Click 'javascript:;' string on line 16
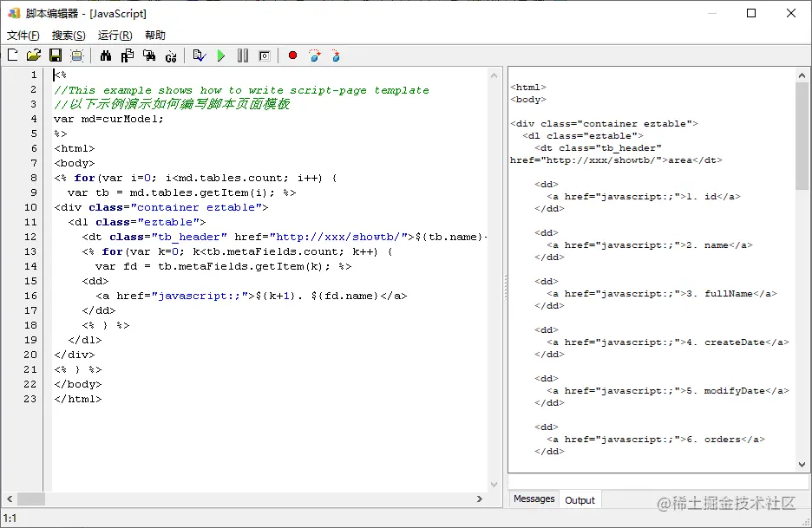 (x=200, y=296)
